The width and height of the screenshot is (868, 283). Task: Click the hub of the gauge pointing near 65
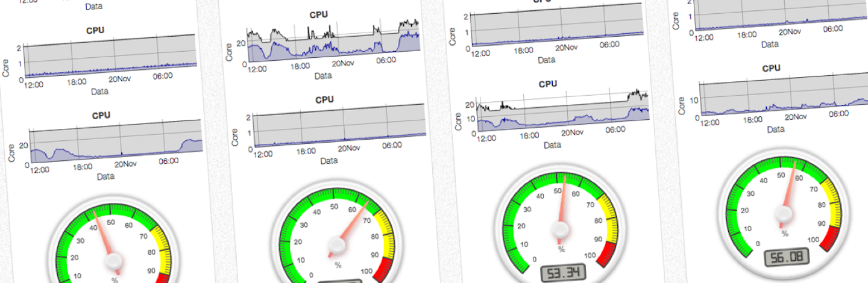[337, 245]
